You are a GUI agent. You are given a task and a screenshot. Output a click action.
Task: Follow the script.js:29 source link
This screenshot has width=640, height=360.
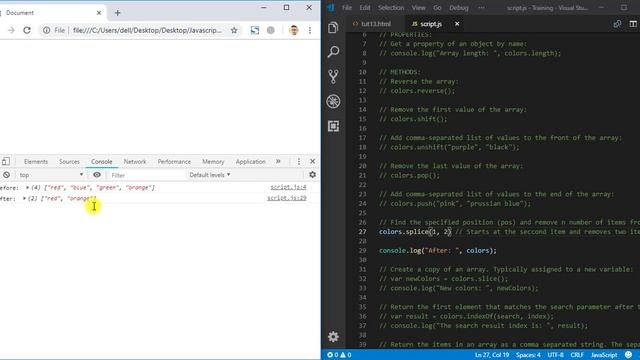(287, 198)
